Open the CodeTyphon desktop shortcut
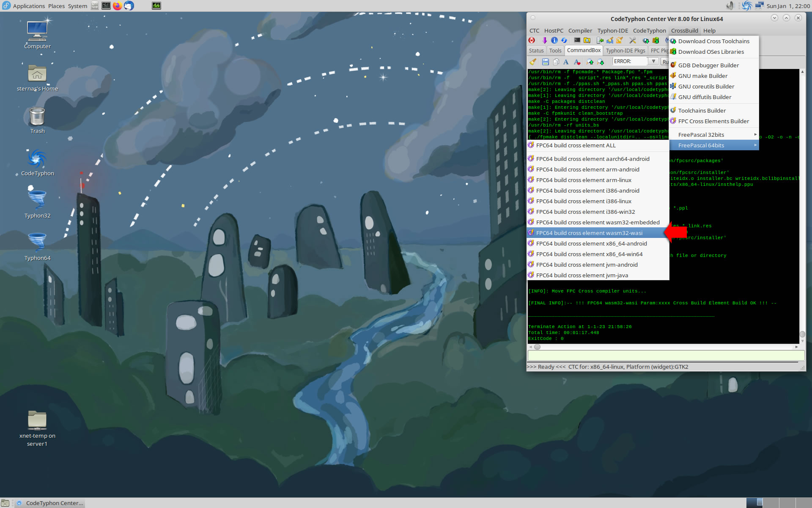The height and width of the screenshot is (508, 812). [x=37, y=163]
